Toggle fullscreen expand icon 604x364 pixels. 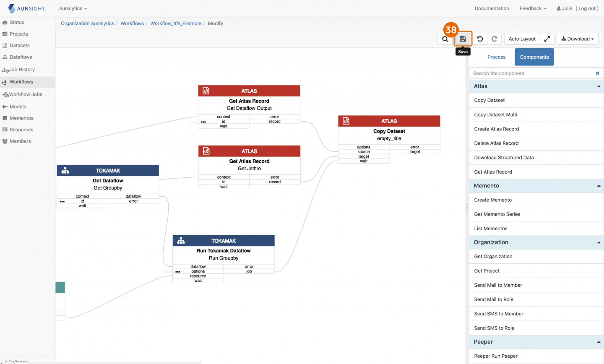pyautogui.click(x=547, y=39)
